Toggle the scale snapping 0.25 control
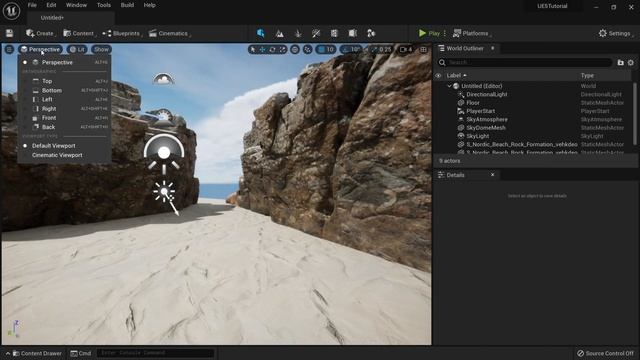 pyautogui.click(x=380, y=49)
